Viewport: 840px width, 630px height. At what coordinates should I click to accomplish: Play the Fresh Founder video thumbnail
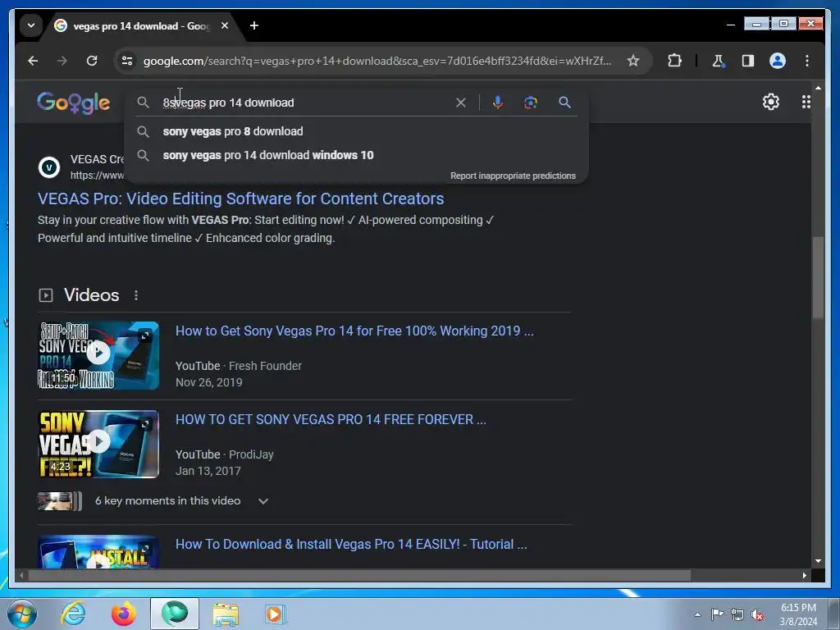(98, 355)
